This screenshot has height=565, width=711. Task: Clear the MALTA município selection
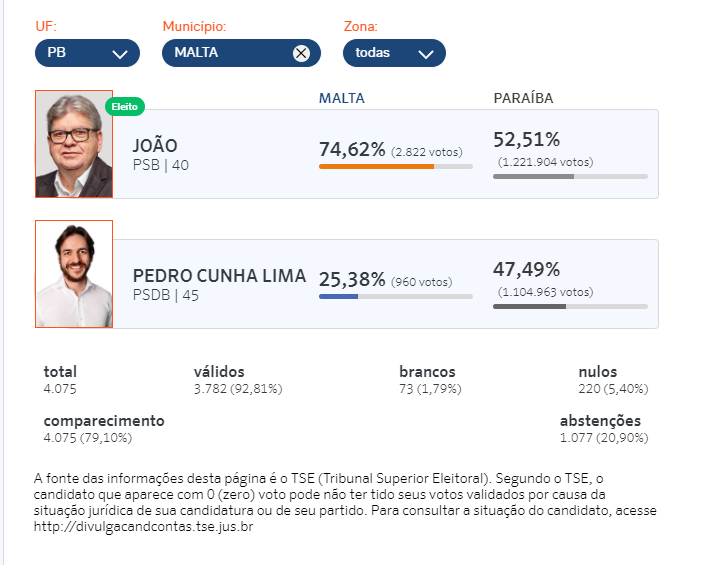(x=301, y=53)
